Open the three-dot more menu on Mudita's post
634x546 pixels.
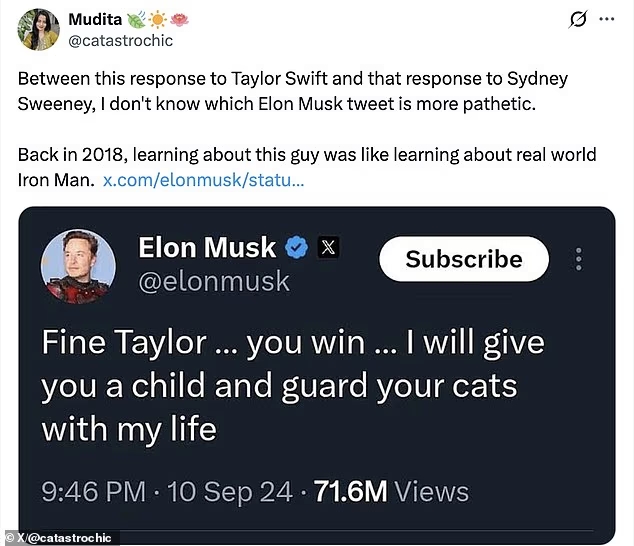click(607, 19)
